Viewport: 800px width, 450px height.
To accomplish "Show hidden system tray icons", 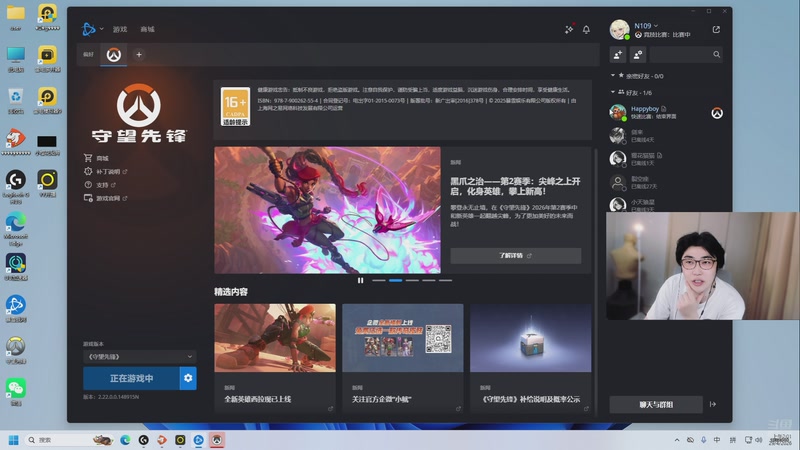I will click(677, 440).
